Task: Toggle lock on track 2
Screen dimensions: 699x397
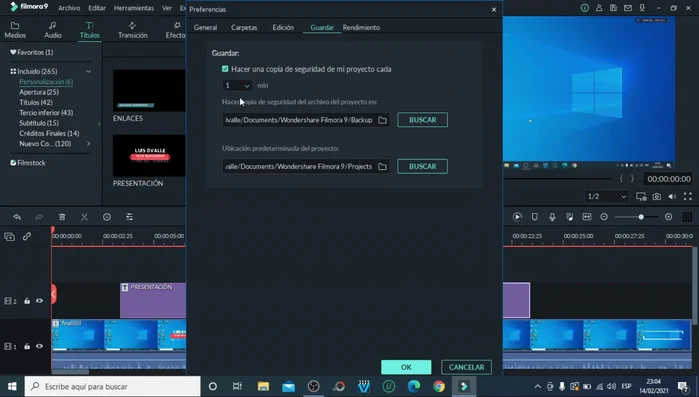Action: click(27, 301)
